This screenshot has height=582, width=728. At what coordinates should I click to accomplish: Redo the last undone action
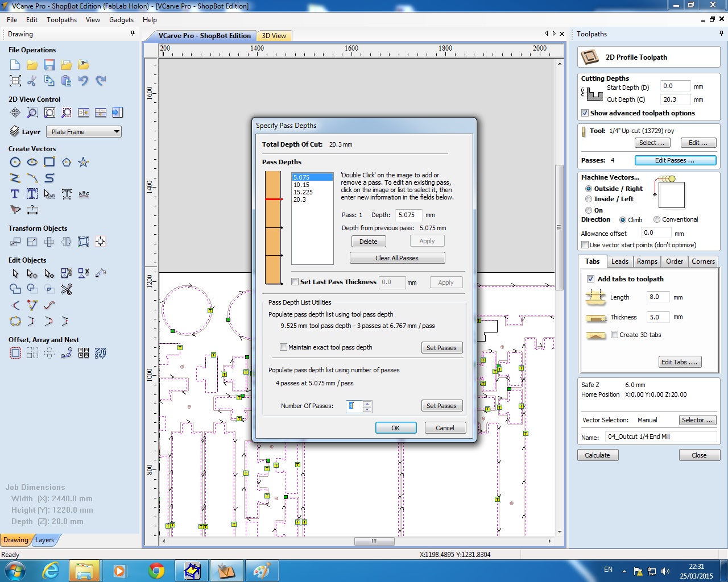(x=101, y=81)
